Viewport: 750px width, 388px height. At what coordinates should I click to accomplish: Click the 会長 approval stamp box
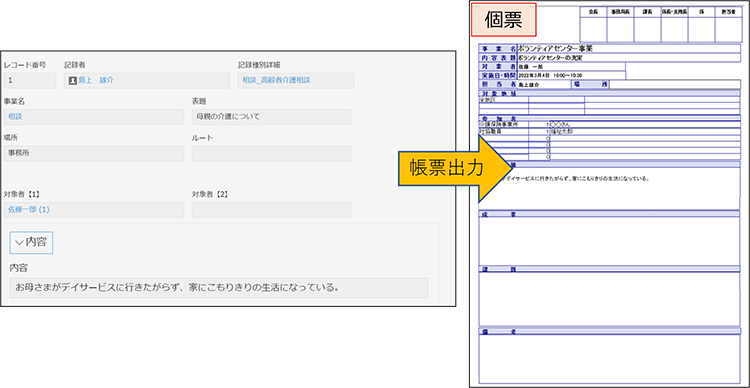594,25
